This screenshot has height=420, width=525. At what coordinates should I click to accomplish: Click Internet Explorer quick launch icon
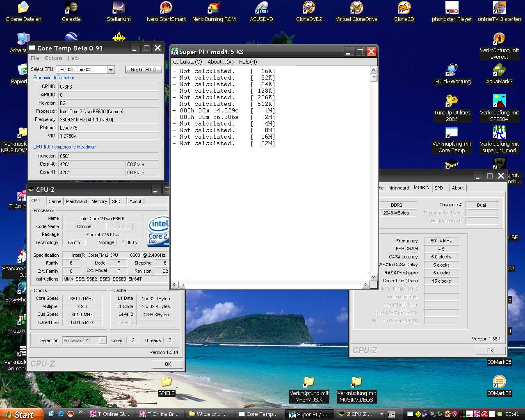[x=61, y=414]
